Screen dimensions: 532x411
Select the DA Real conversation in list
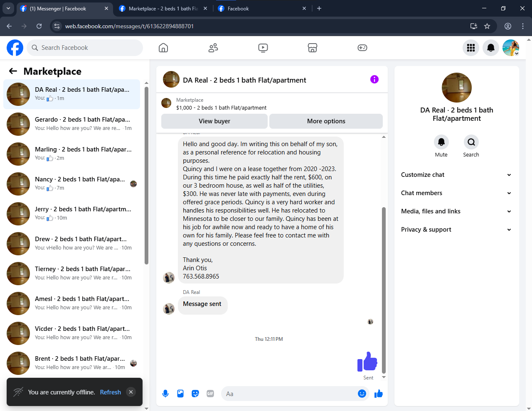[x=71, y=94]
